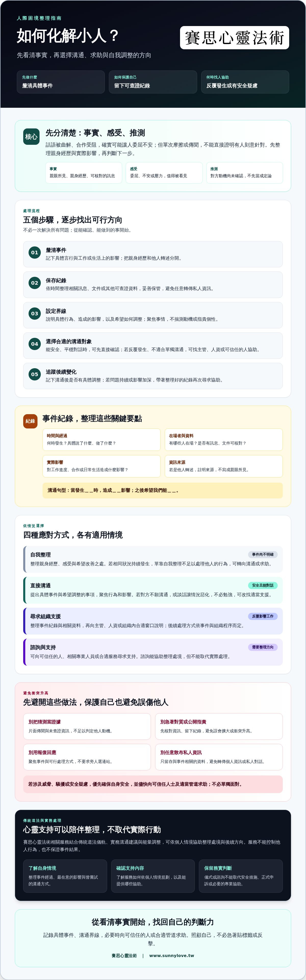The image size is (306, 980).
Task: Open the www.sunnylove.tw link
Action: 171,955
